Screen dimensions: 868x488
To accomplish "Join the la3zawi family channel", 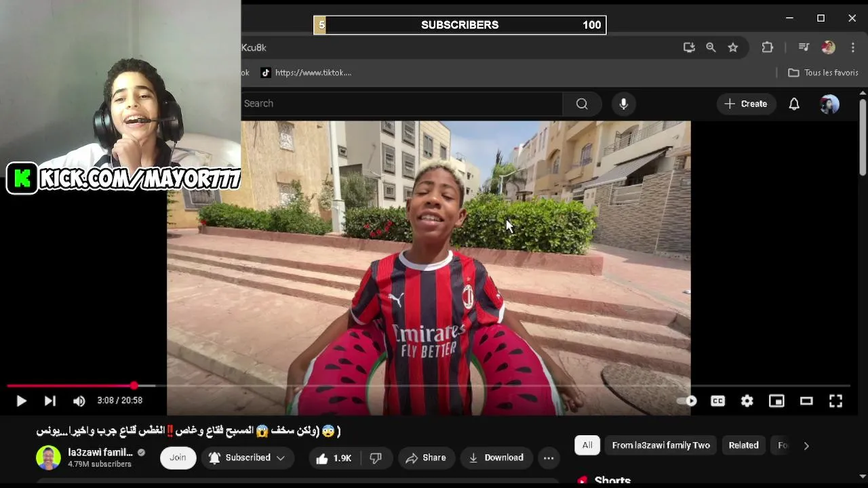I will pyautogui.click(x=178, y=458).
